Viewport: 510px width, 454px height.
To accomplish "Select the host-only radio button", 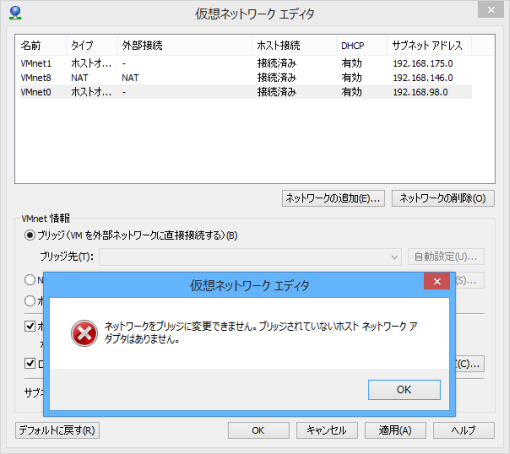I will point(30,301).
